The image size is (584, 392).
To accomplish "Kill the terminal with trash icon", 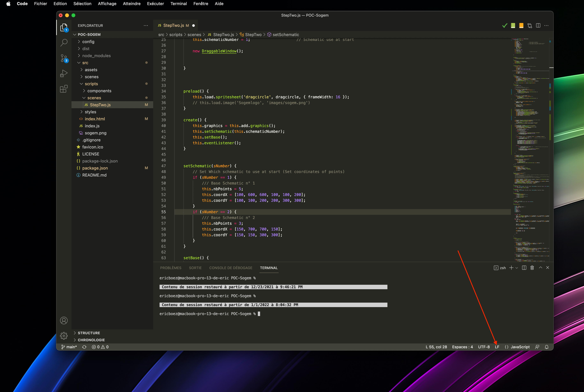I will tap(532, 268).
